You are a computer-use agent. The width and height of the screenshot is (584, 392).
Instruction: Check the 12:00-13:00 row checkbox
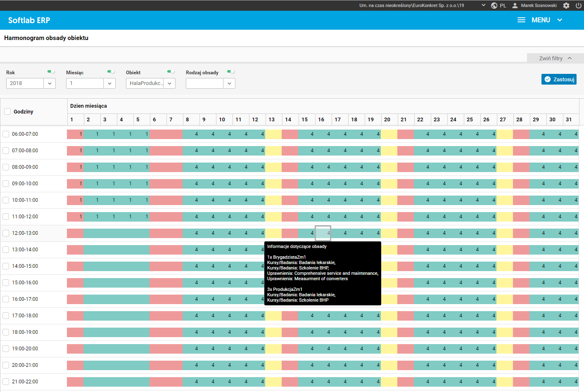click(x=6, y=233)
